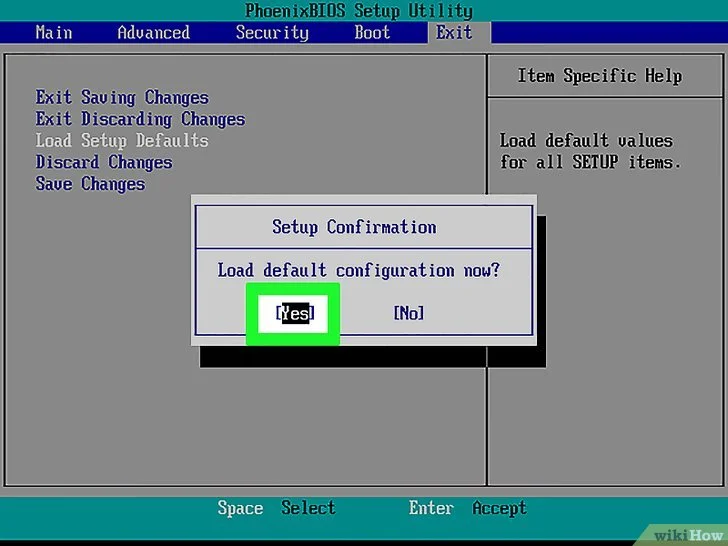The image size is (728, 546).
Task: Click Load Setup Defaults entry
Action: click(x=122, y=141)
